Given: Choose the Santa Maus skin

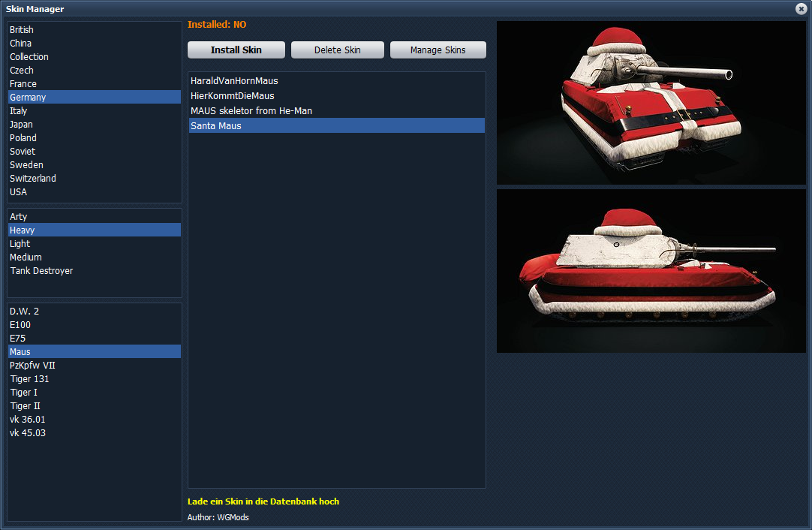Looking at the screenshot, I should tap(337, 125).
